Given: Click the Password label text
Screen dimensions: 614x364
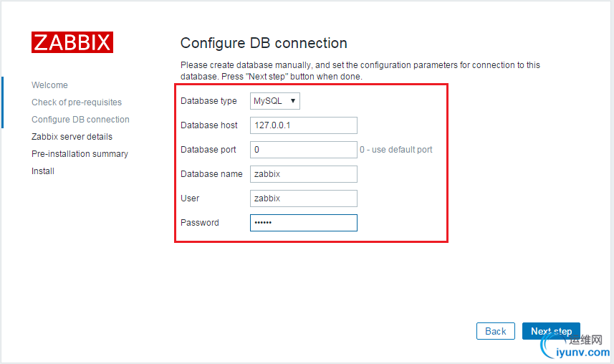Looking at the screenshot, I should tap(200, 223).
